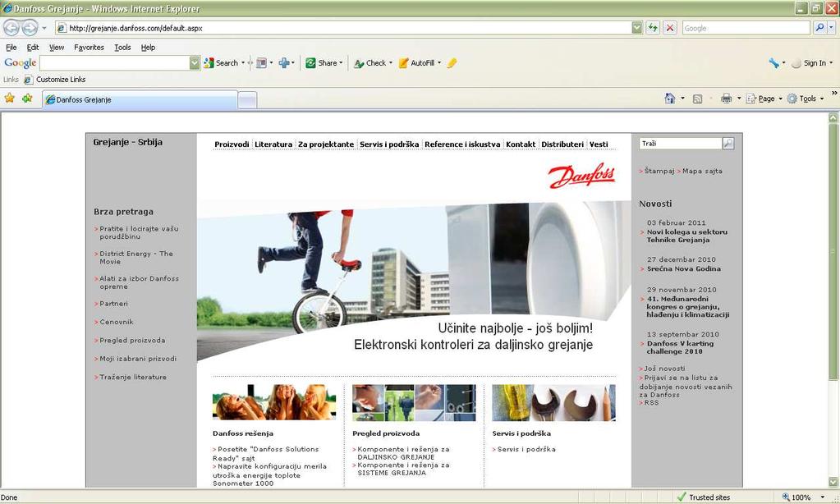This screenshot has height=504, width=840.
Task: Open search provider dropdown arrow beside magnifier
Action: click(x=831, y=28)
